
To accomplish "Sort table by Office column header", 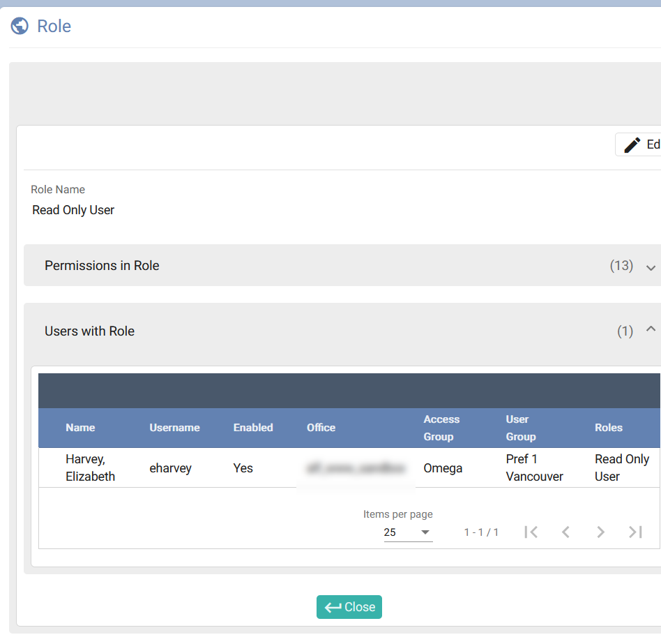I will click(x=321, y=428).
